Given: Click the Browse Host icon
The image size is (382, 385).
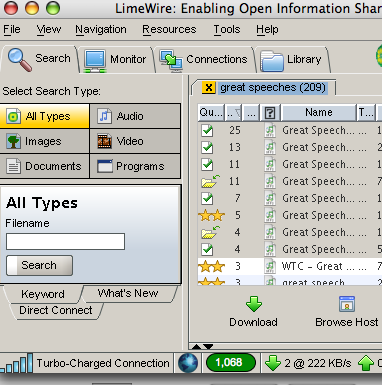Looking at the screenshot, I should click(x=347, y=304).
